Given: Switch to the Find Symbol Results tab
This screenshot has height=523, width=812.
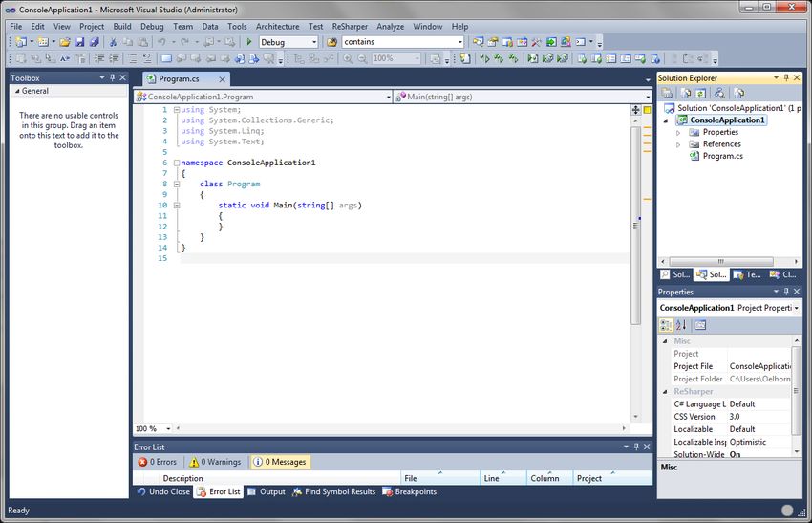Looking at the screenshot, I should click(x=334, y=491).
